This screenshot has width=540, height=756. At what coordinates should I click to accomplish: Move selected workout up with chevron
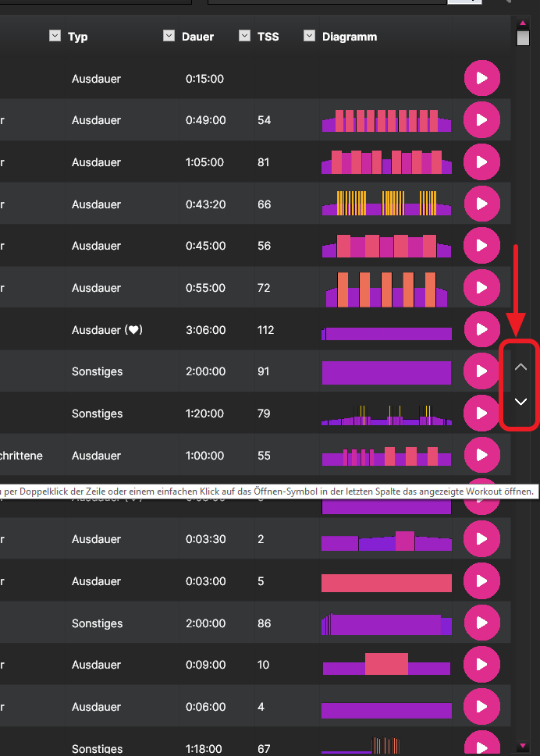pos(520,367)
